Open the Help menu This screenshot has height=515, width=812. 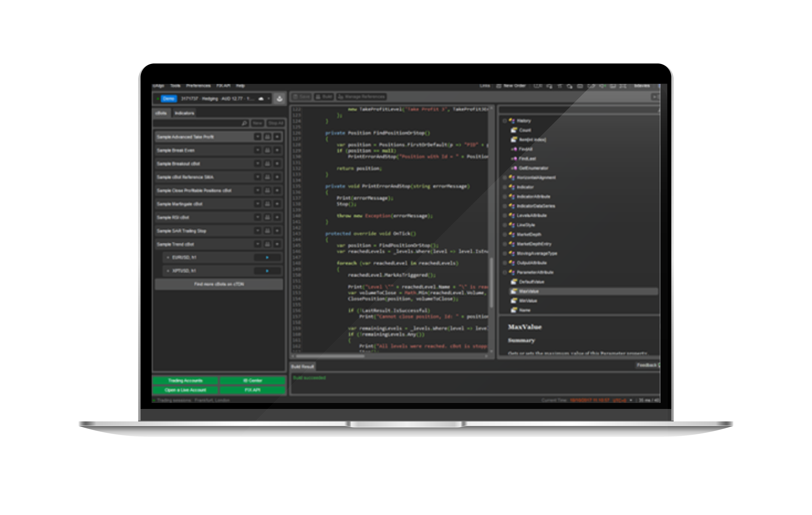(240, 86)
